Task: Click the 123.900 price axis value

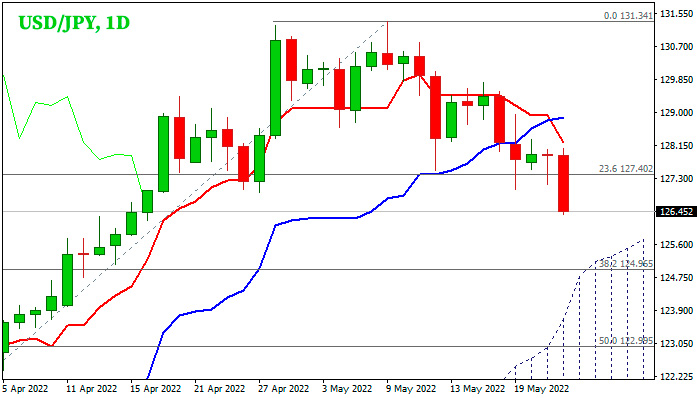Action: [x=677, y=310]
